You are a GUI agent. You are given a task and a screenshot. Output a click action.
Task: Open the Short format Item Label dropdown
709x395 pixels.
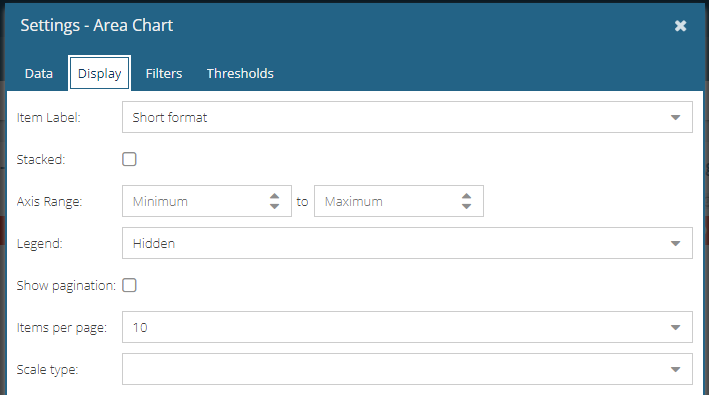[x=407, y=117]
